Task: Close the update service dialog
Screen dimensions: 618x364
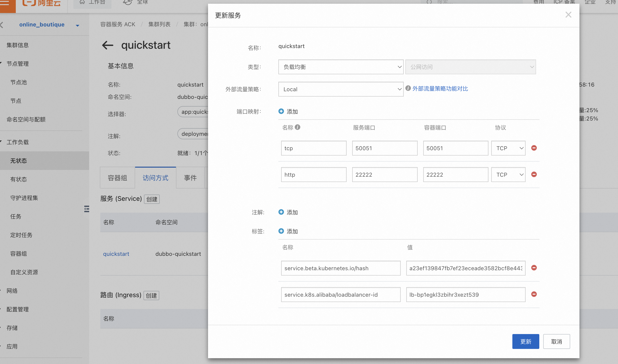Action: [568, 15]
